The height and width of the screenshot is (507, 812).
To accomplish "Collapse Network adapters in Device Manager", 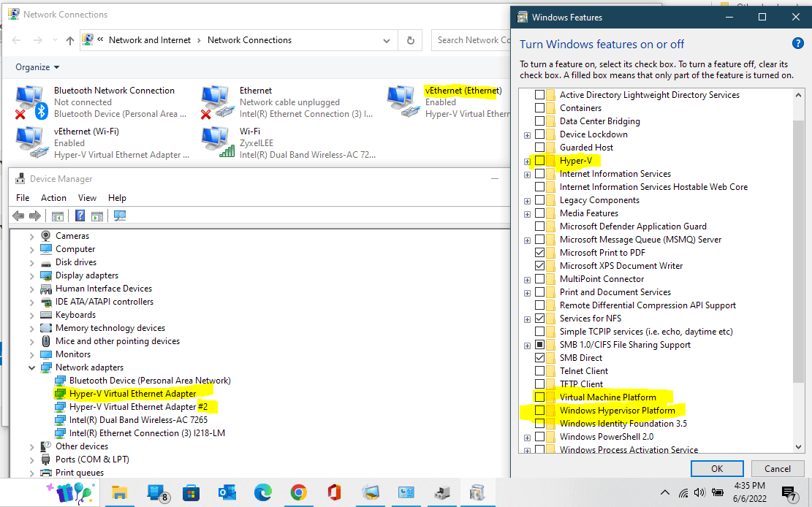I will (31, 367).
